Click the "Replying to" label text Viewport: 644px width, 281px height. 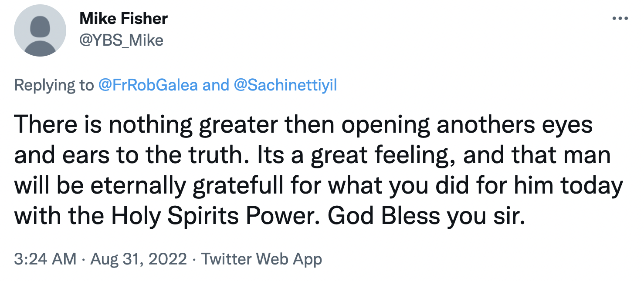[54, 85]
